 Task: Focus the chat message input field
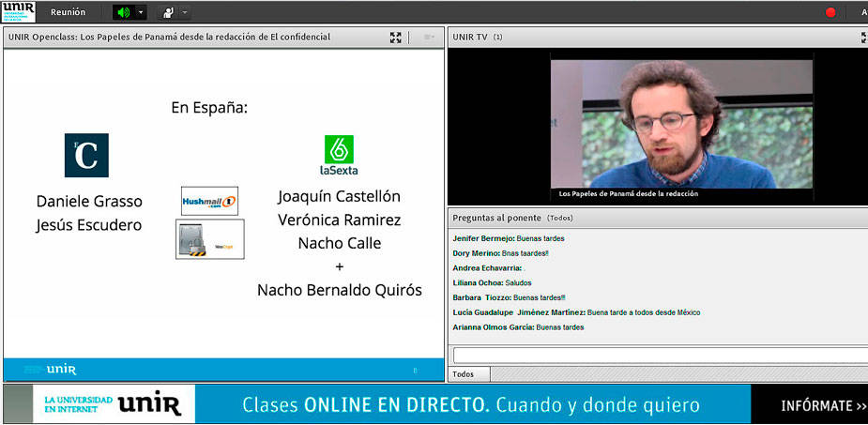click(x=661, y=356)
